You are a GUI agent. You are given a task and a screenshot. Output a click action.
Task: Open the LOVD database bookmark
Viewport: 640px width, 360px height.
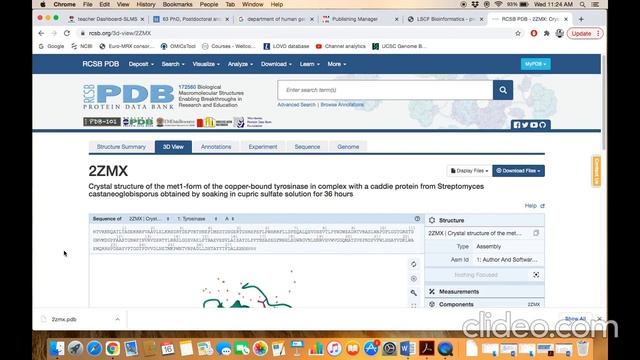[286, 46]
